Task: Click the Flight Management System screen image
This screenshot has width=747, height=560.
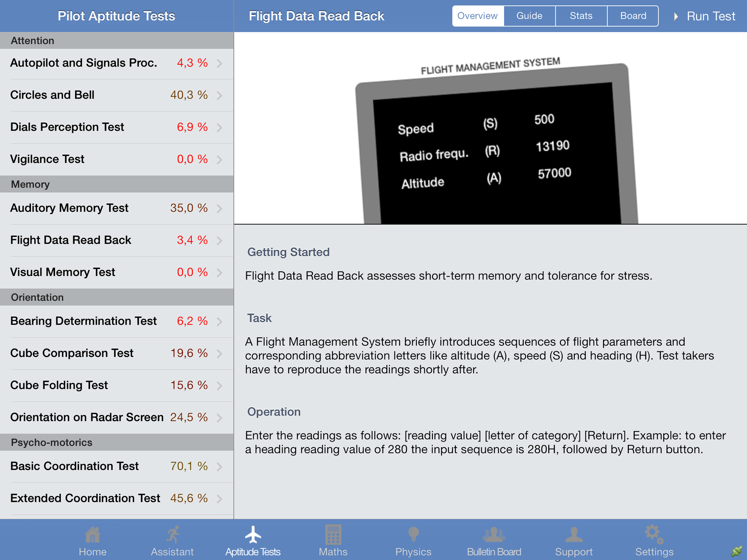Action: click(497, 145)
